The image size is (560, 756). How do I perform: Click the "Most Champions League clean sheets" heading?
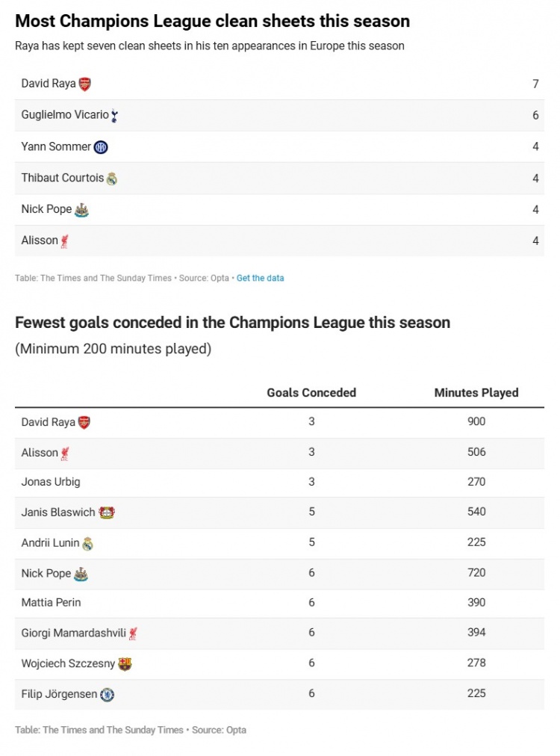[212, 21]
